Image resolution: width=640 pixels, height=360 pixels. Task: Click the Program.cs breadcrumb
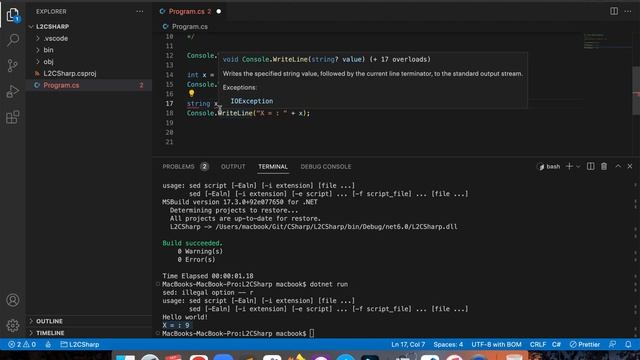click(x=190, y=27)
